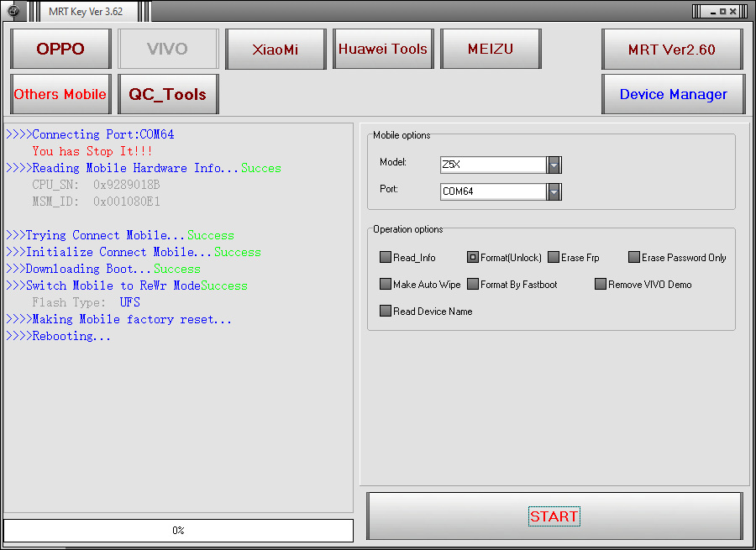Open the XiaoMi brand section
This screenshot has width=756, height=550.
point(276,49)
